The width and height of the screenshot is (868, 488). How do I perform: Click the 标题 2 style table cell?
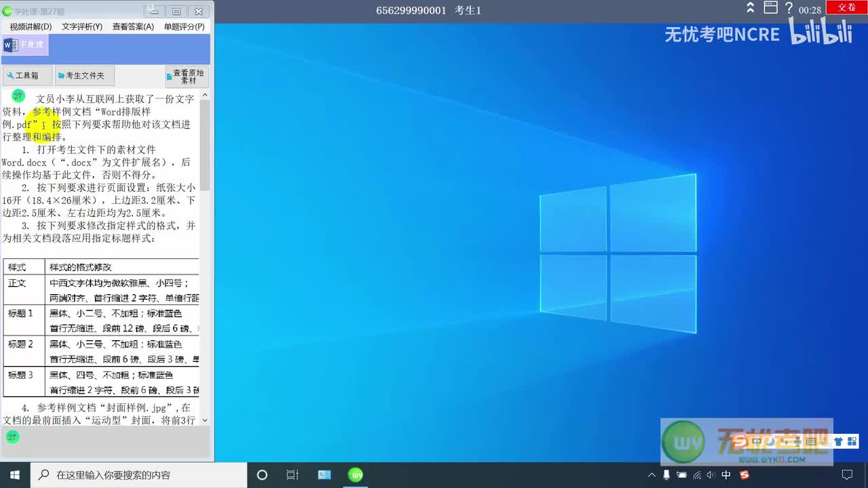[24, 351]
